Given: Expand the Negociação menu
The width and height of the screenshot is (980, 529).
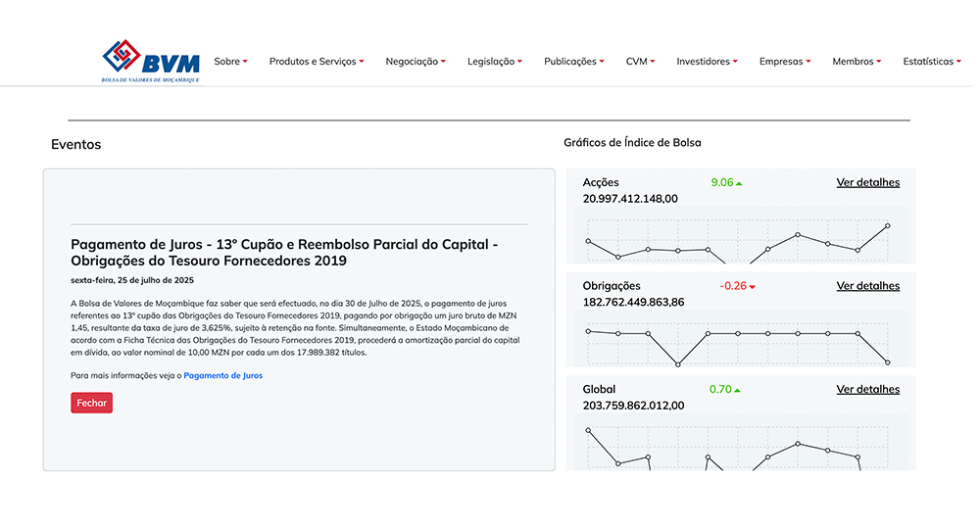Looking at the screenshot, I should click(415, 62).
